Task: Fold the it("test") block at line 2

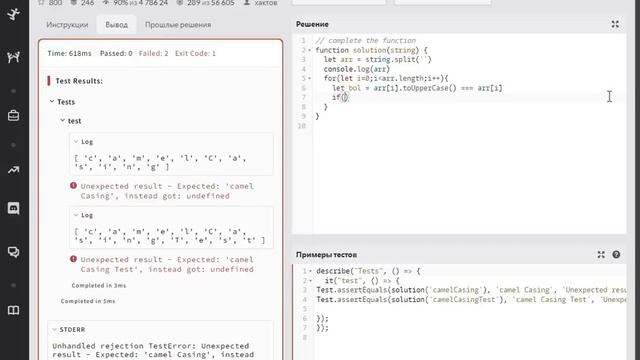Action: [x=310, y=281]
